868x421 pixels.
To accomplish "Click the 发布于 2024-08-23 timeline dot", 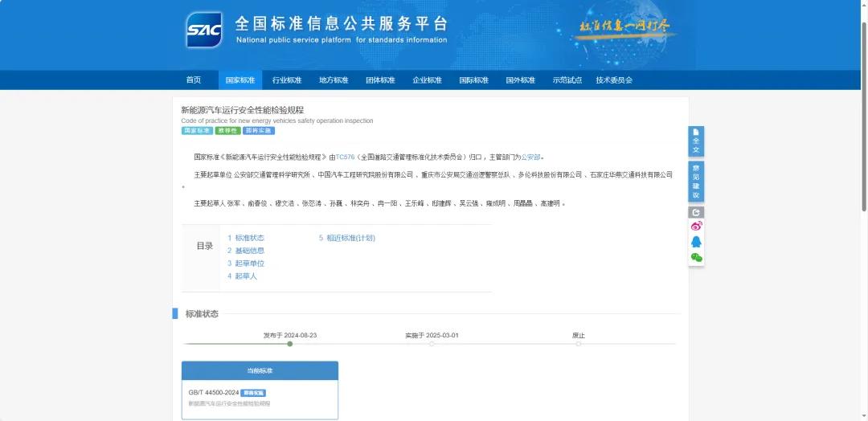I will [290, 344].
